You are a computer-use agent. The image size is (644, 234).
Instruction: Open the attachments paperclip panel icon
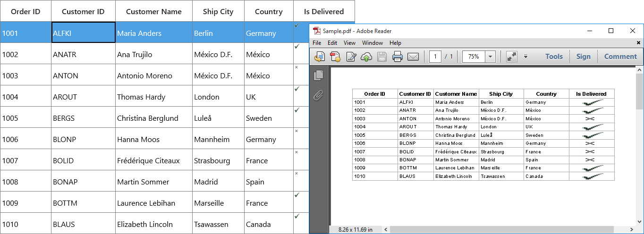(319, 96)
